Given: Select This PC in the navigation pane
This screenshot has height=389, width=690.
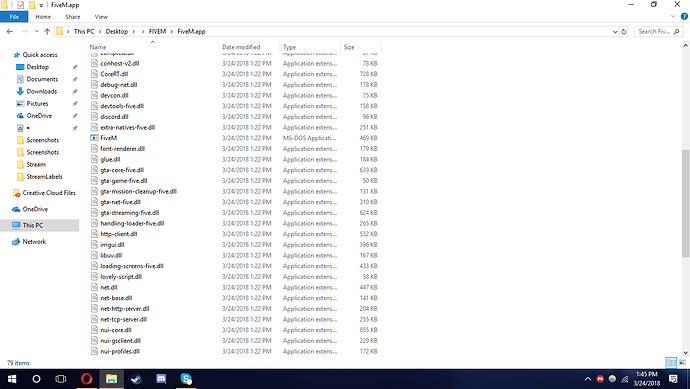Looking at the screenshot, I should pyautogui.click(x=33, y=225).
